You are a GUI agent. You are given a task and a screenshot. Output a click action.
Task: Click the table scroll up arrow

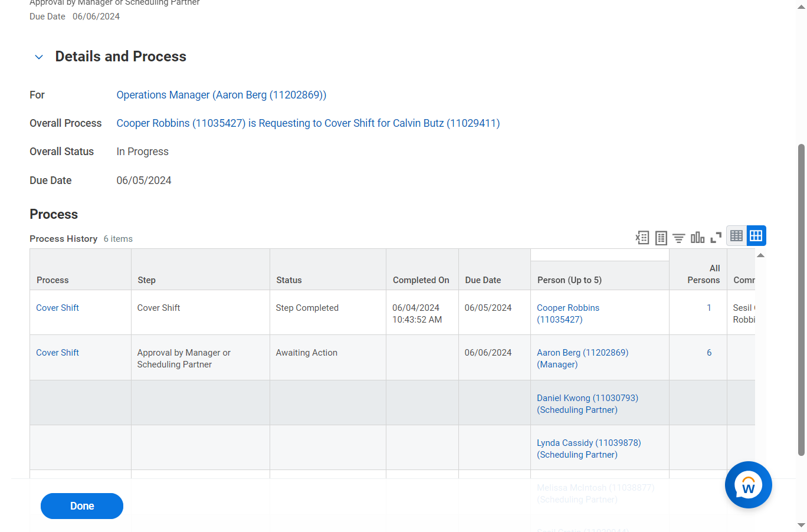(760, 255)
